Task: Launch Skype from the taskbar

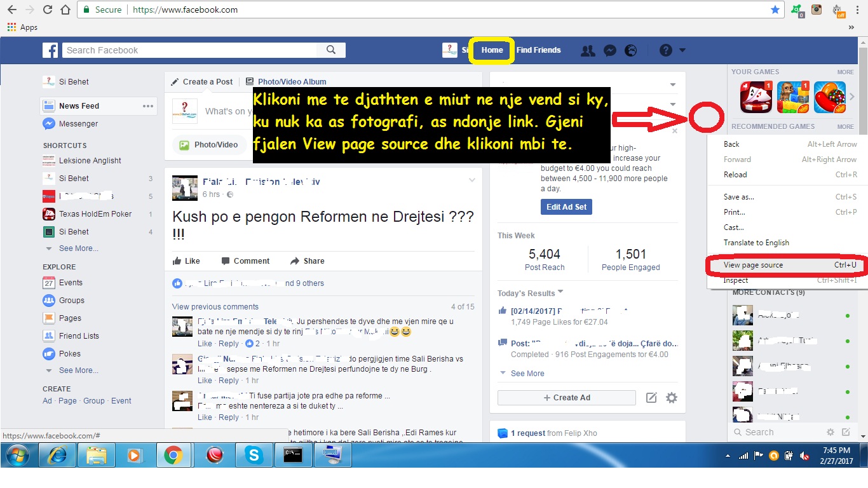Action: coord(254,455)
